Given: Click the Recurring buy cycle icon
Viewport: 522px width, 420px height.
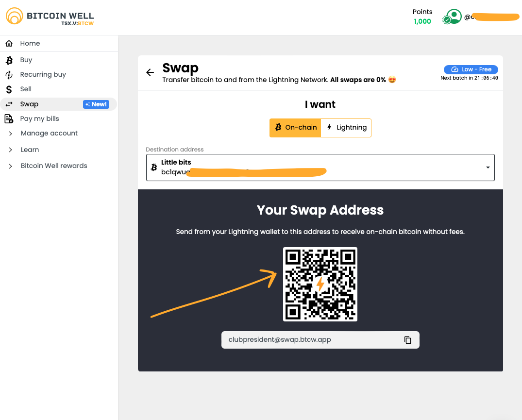Looking at the screenshot, I should (x=9, y=75).
